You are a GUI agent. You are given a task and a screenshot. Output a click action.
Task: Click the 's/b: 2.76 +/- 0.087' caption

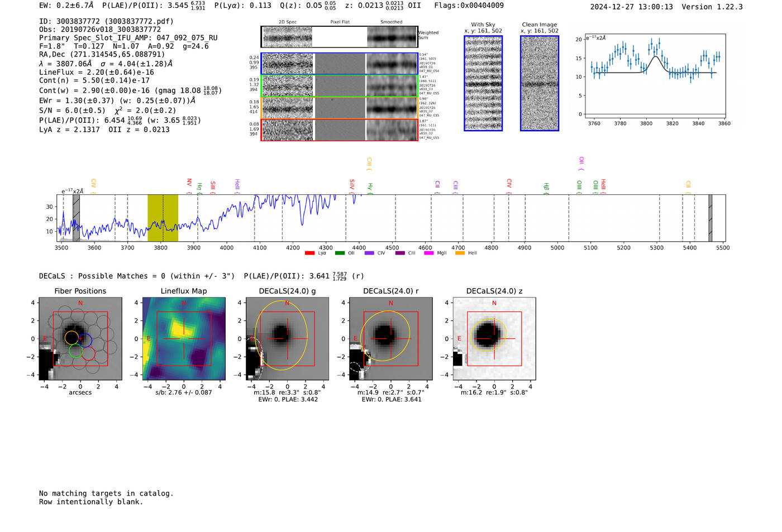pos(184,392)
